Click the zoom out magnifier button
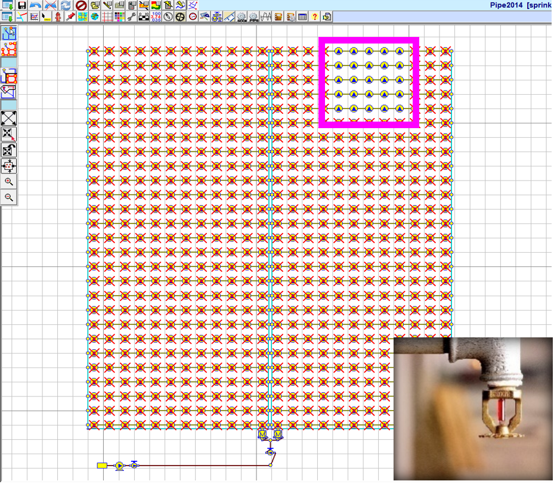This screenshot has height=484, width=554. (x=8, y=197)
